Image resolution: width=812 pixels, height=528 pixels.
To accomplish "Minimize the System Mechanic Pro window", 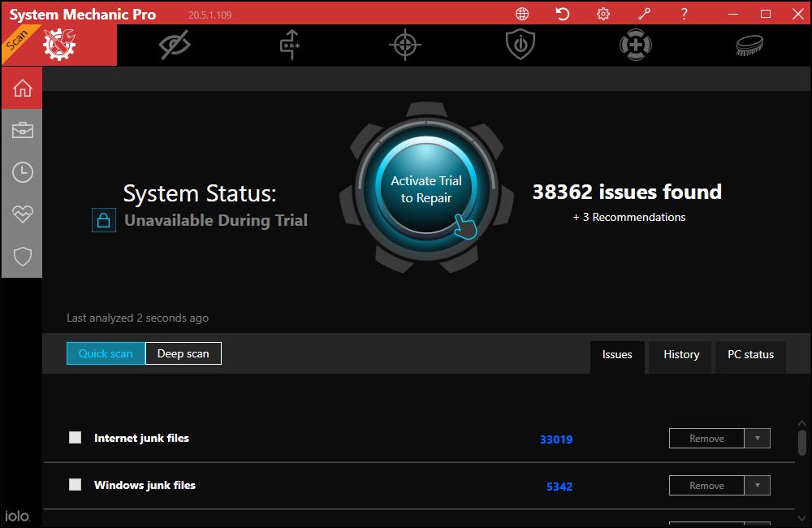I will (732, 14).
